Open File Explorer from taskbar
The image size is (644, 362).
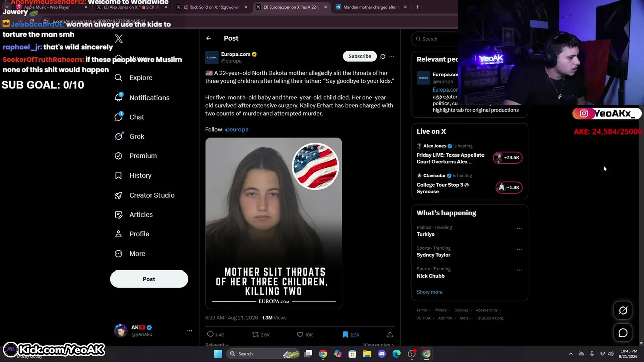[x=367, y=354]
